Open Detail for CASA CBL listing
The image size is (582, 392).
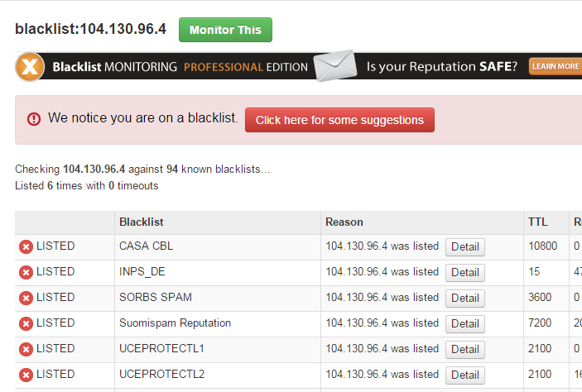coord(465,247)
